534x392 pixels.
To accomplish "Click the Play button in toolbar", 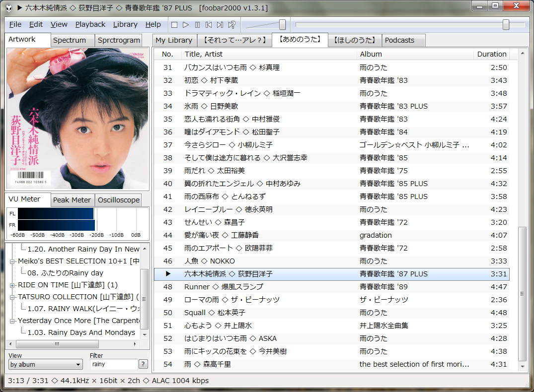I will (x=186, y=25).
